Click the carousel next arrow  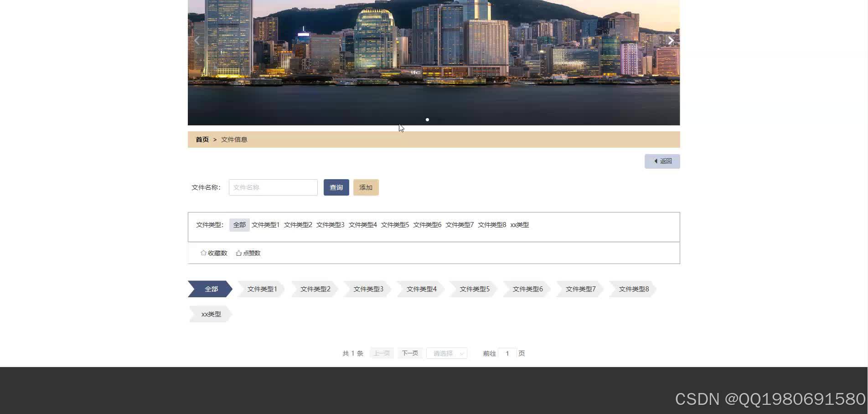[x=670, y=40]
